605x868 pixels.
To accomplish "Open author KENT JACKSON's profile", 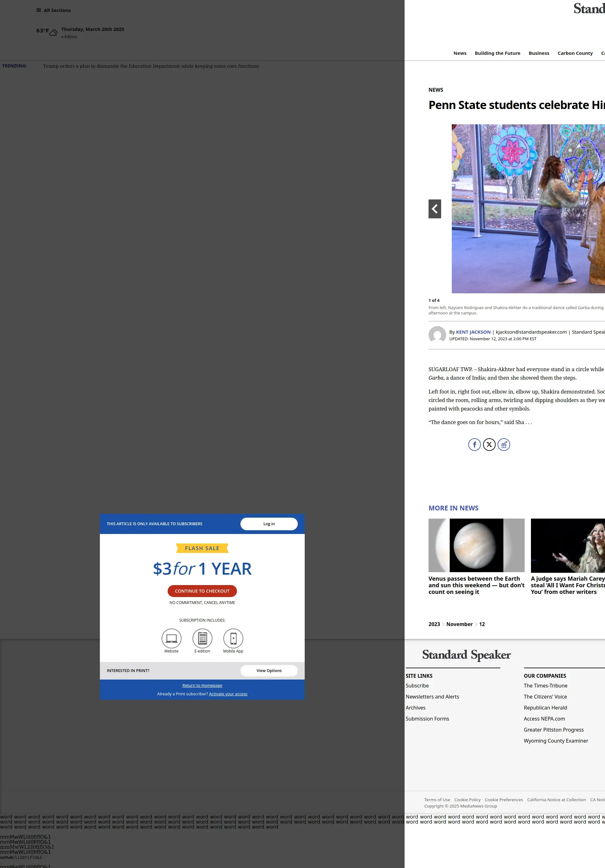I will 473,332.
